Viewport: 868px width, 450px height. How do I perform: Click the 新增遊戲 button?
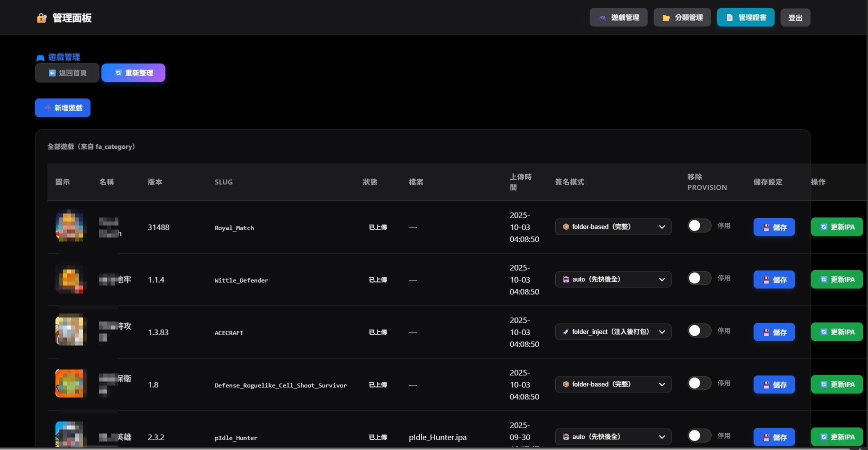pos(62,108)
